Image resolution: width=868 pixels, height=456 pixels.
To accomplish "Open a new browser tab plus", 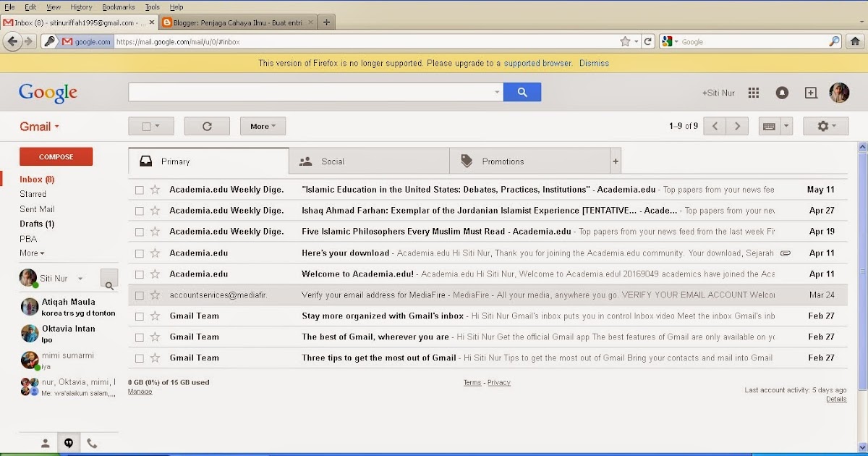I will coord(326,22).
